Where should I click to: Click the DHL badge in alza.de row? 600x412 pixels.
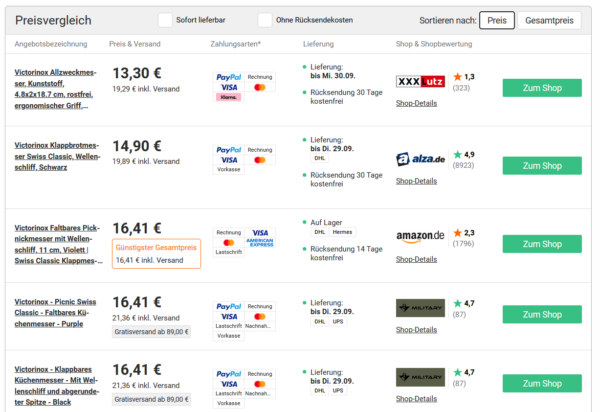point(320,158)
